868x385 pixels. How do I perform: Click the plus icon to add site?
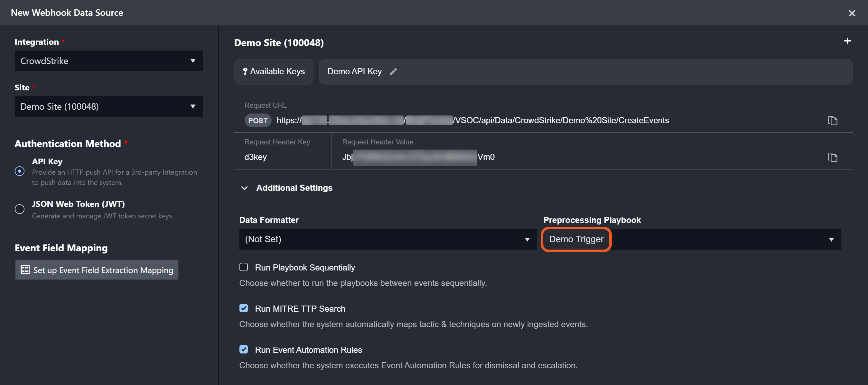[x=847, y=41]
